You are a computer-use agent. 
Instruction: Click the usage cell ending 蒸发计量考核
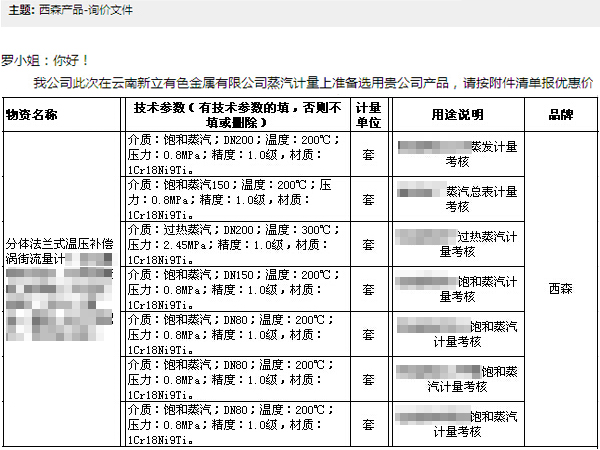pos(456,154)
